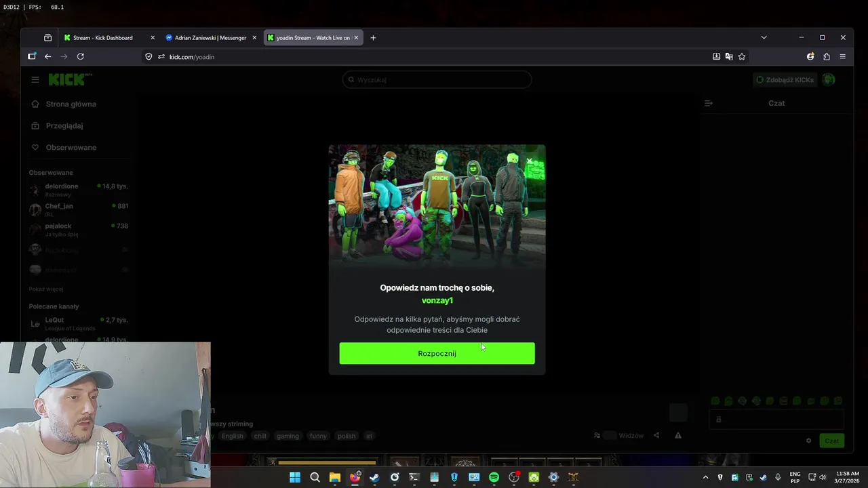Click the sidebar toggle in the toolbar

[31, 57]
